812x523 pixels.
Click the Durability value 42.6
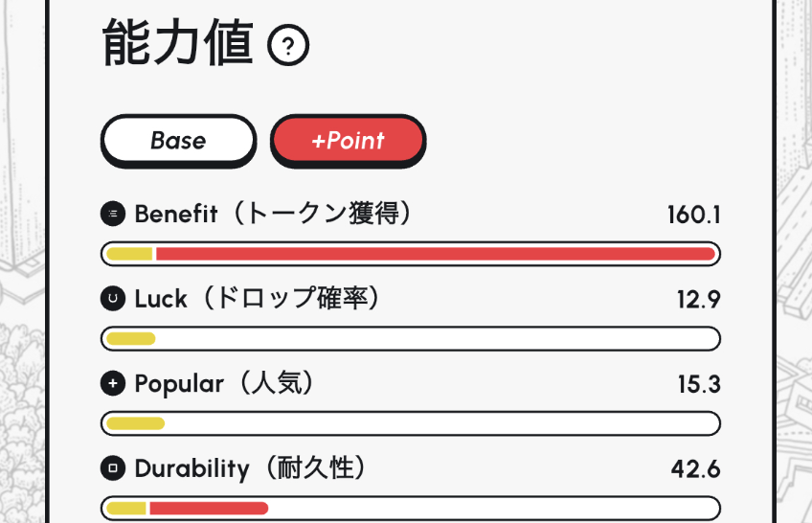[695, 470]
